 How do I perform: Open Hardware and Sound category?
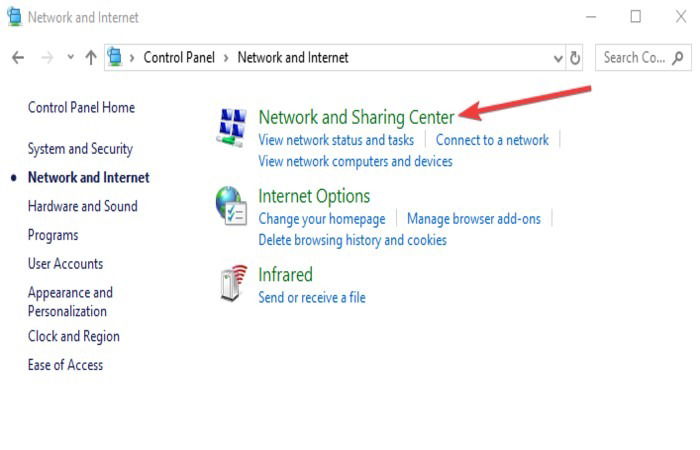83,206
